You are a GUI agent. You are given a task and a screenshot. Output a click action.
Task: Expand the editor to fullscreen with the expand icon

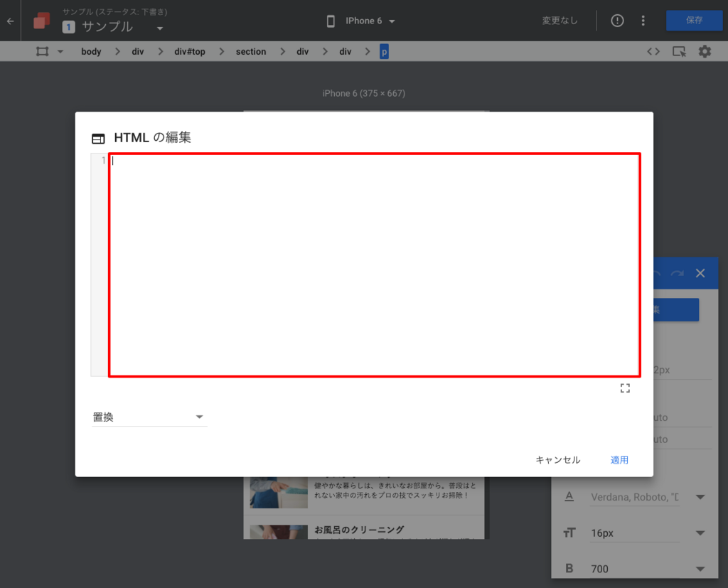(x=625, y=387)
